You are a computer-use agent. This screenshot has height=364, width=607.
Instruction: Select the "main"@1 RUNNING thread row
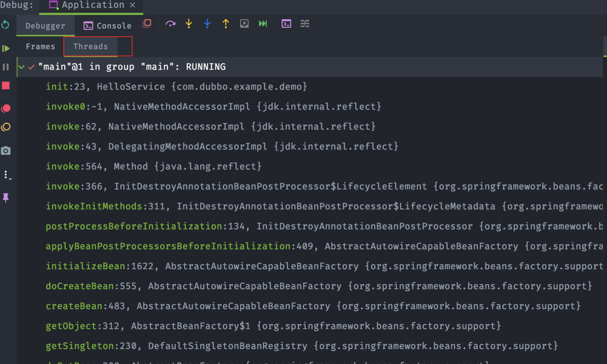(310, 67)
